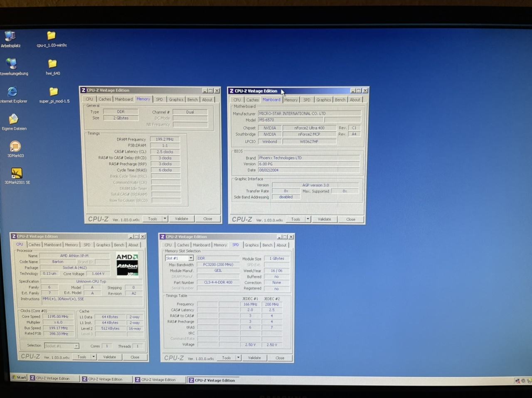Open the CPU tab in the Memory window
Screen dimensions: 532x398
(x=89, y=99)
